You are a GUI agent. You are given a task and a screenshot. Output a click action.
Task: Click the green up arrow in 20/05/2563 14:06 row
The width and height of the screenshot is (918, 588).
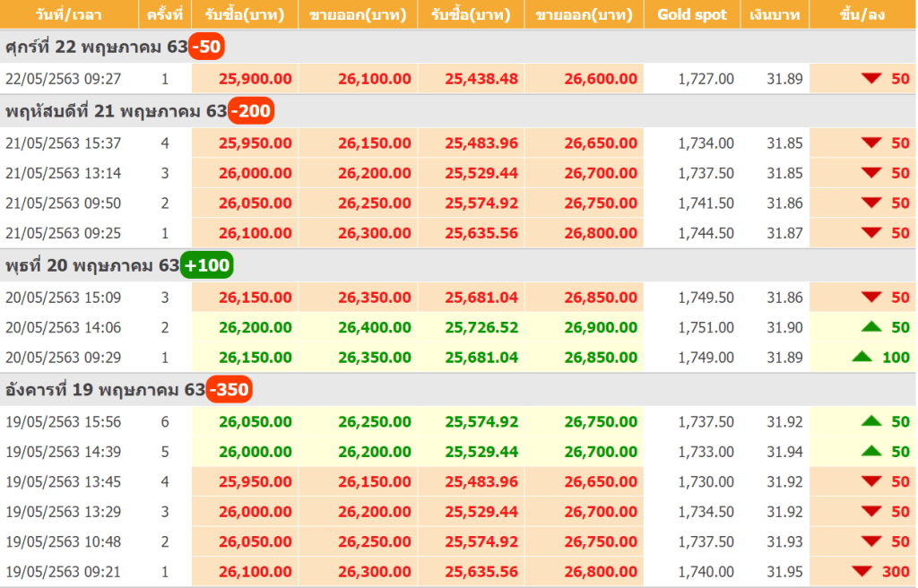871,327
